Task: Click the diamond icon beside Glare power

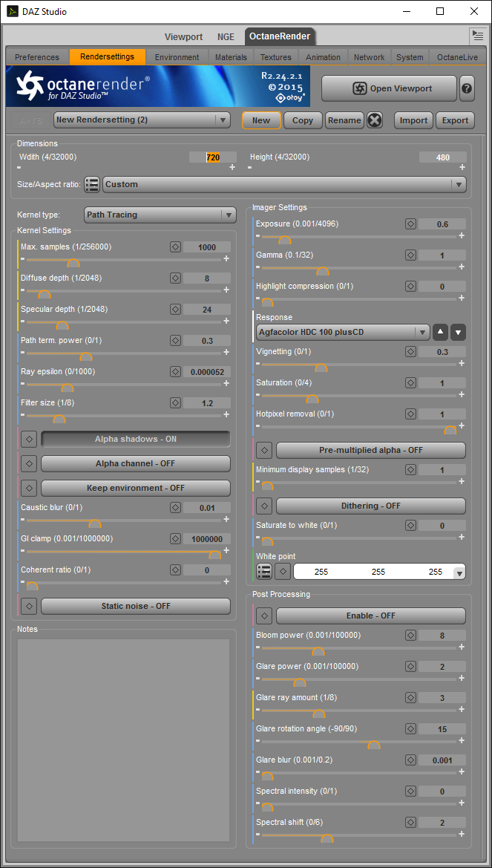Action: [410, 667]
